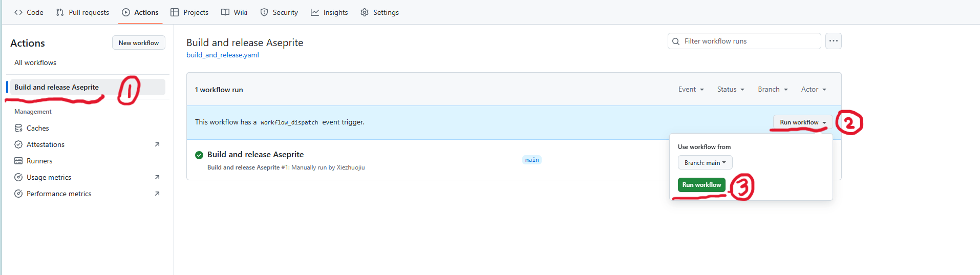
Task: Open the Build and release Aseprite run
Action: tap(255, 154)
